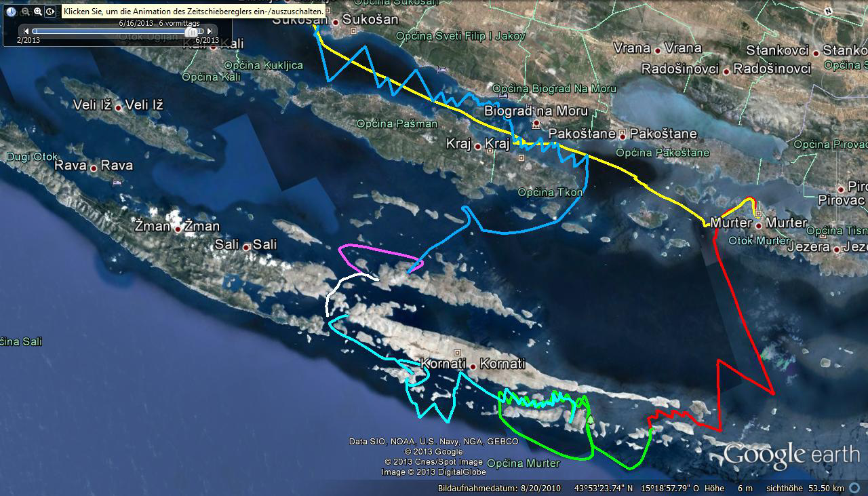This screenshot has width=868, height=496.
Task: Click the Općina Kukljica label
Action: click(x=263, y=65)
